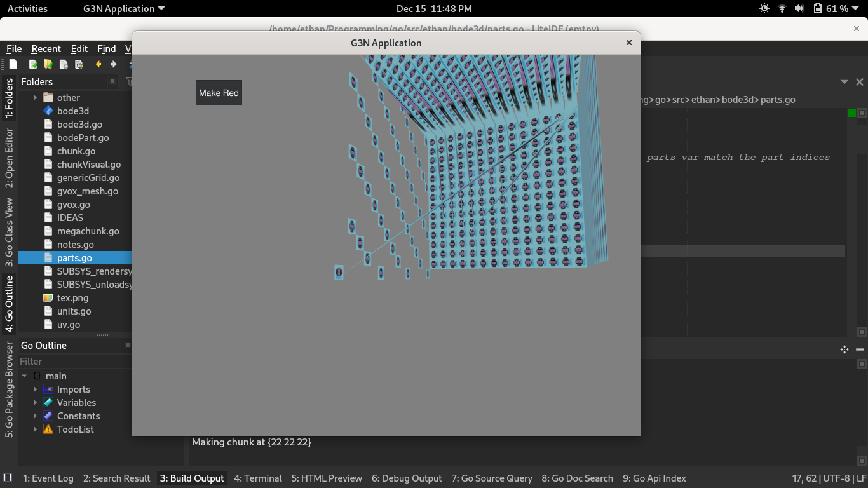Click the Open folder toolbar icon
The height and width of the screenshot is (488, 868).
click(48, 64)
